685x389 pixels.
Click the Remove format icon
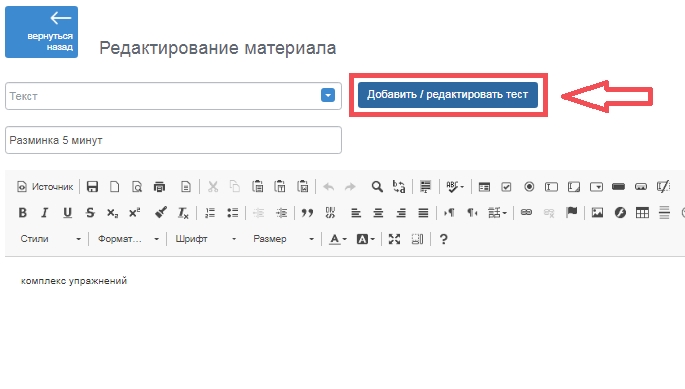183,213
